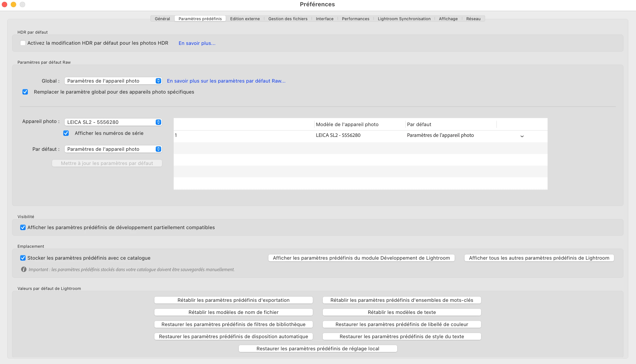Toggle Afficher les numéros de série

[66, 133]
